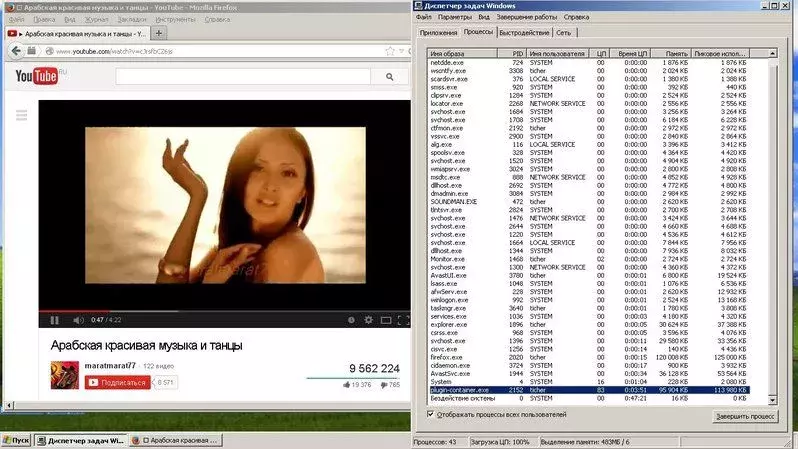Activate Арабская красивая Firefox taskbar button
This screenshot has width=798, height=449.
click(x=176, y=440)
